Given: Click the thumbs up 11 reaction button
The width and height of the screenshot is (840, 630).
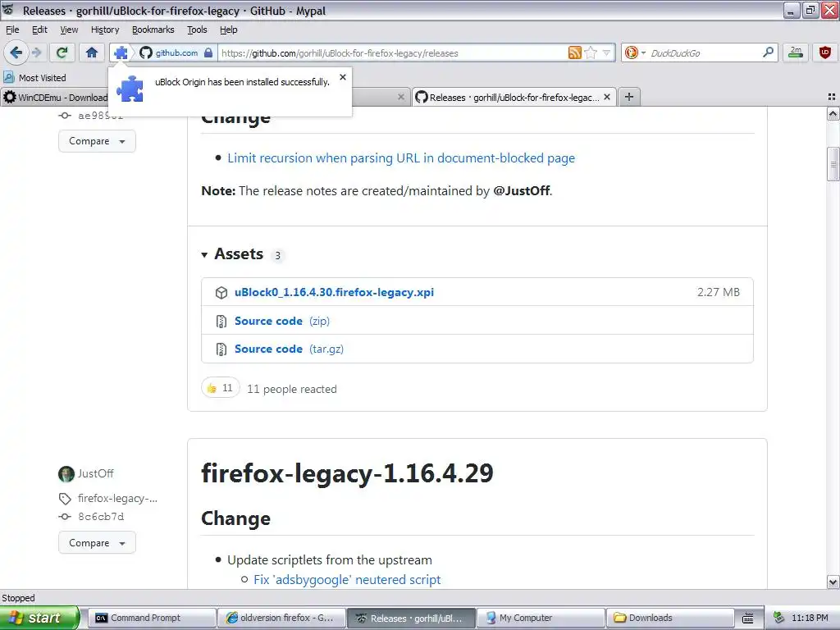Looking at the screenshot, I should (220, 388).
